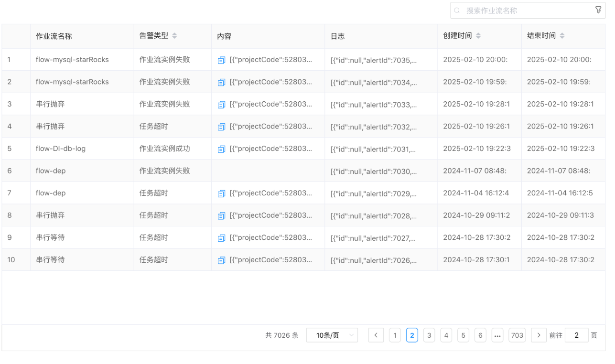
Task: Click log cell with alertId 7030
Action: point(373,171)
